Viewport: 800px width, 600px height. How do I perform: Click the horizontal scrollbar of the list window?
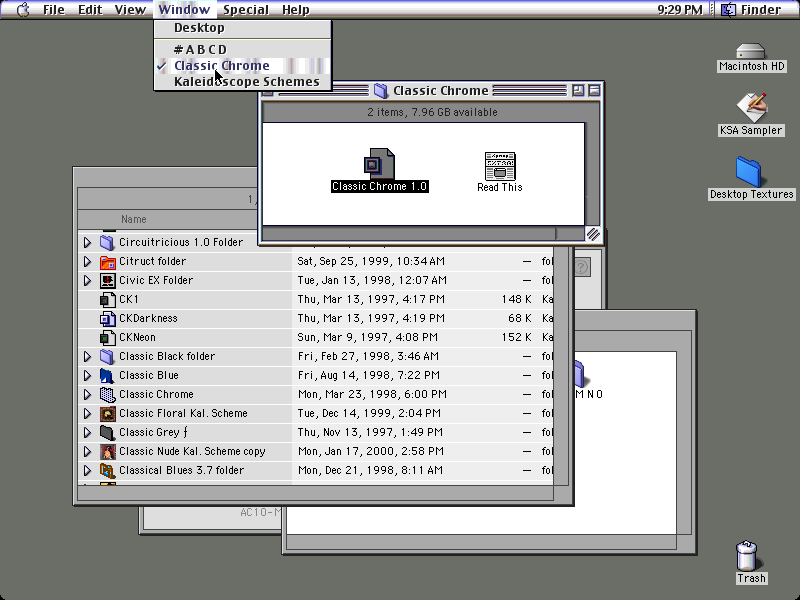(315, 493)
